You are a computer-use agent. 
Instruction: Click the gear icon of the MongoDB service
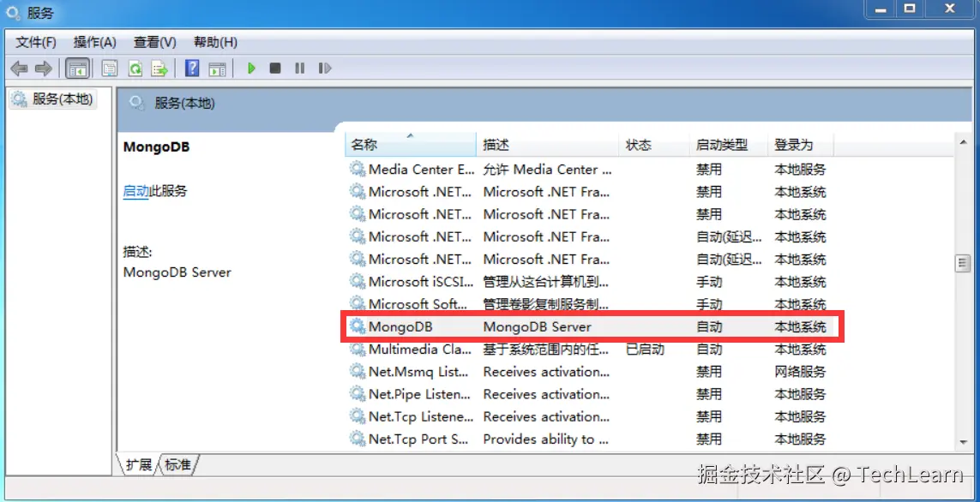pos(358,326)
